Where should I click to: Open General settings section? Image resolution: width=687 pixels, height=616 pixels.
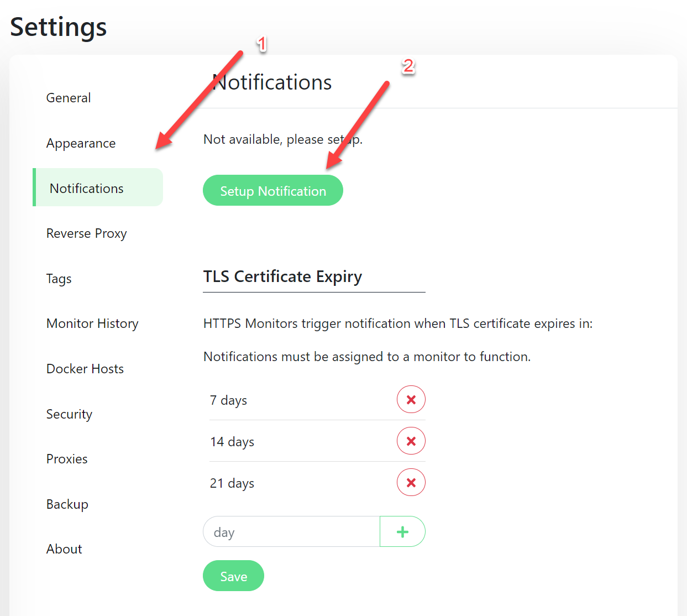coord(69,98)
